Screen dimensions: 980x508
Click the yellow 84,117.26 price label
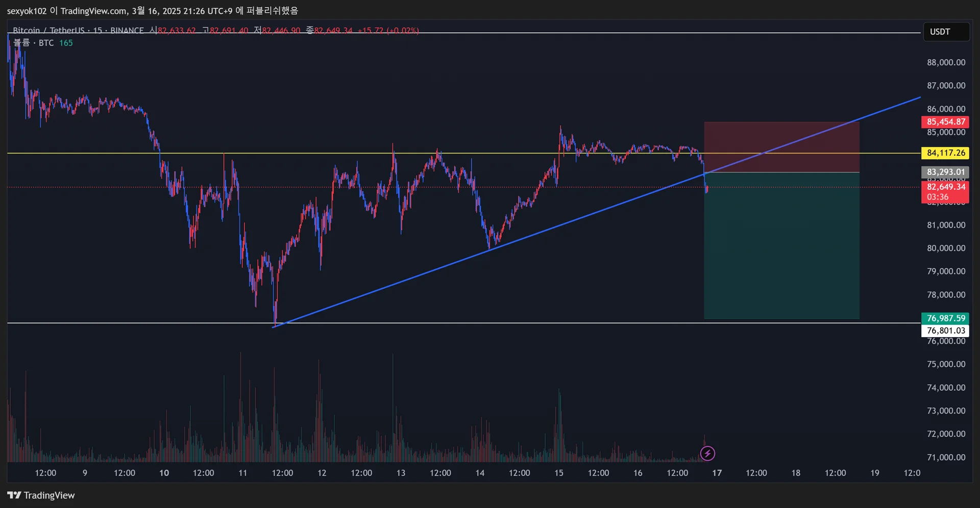pos(945,153)
